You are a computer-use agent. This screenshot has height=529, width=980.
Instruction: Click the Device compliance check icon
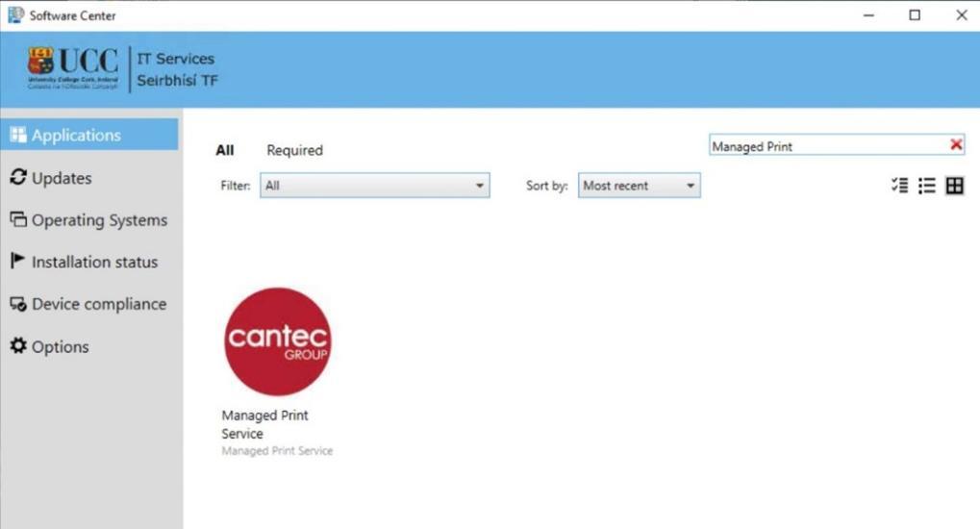click(x=18, y=304)
